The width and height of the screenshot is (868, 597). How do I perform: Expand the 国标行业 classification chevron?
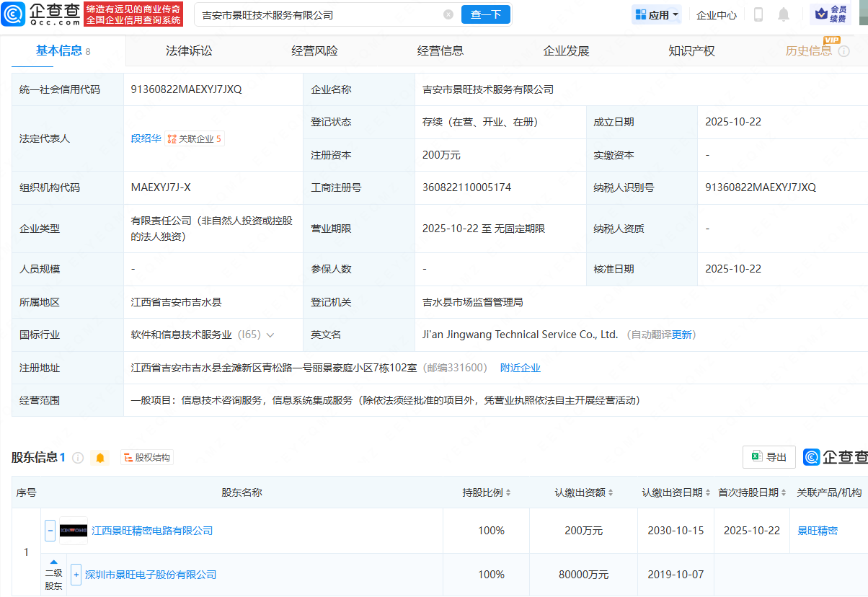[270, 335]
